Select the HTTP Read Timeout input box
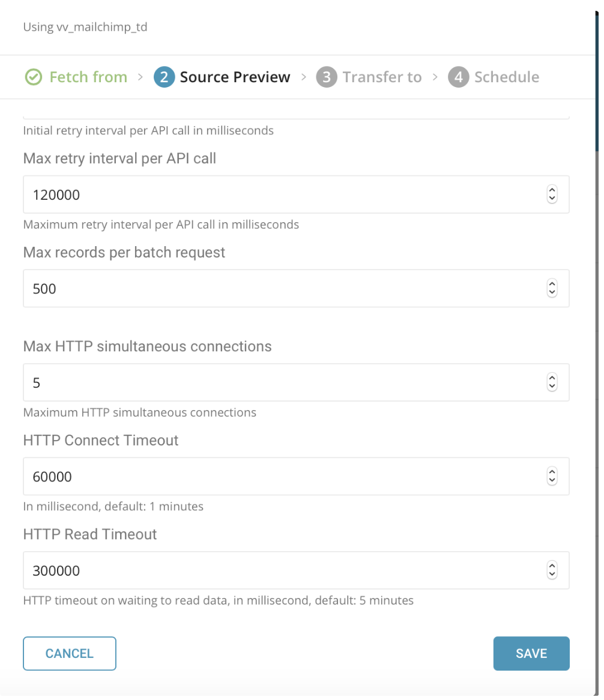Viewport: 604px width, 700px height. (282, 570)
